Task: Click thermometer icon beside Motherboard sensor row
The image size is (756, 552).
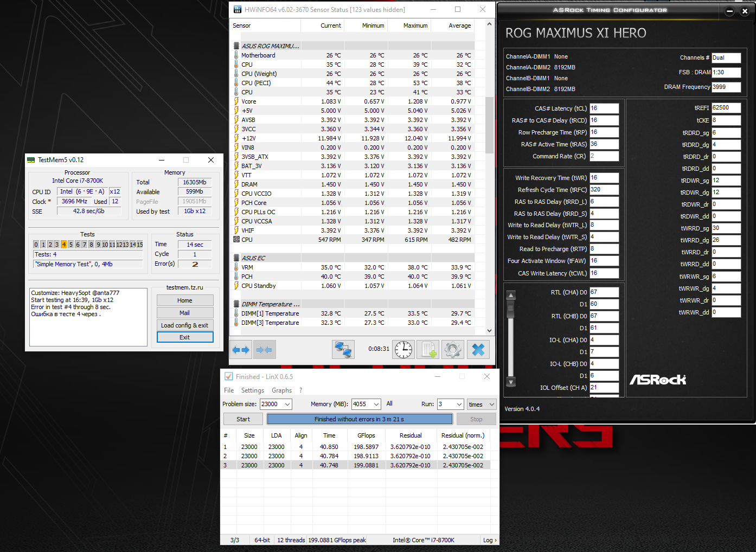Action: (236, 55)
